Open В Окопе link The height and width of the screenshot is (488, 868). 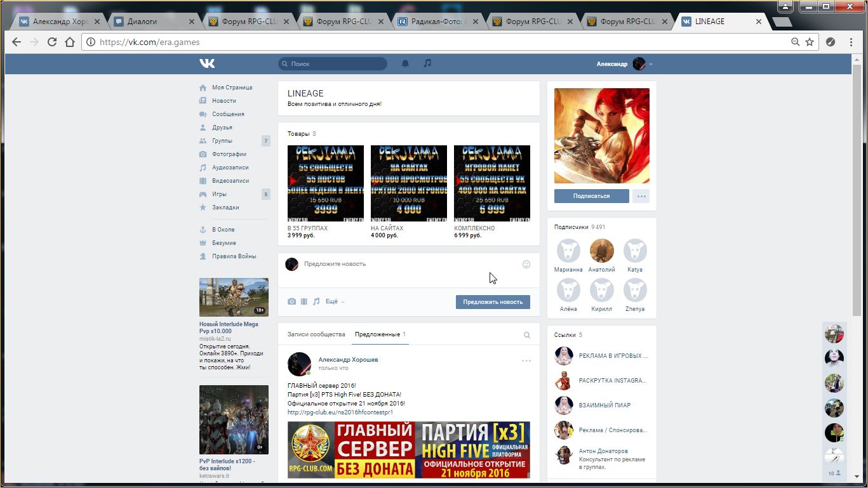click(224, 230)
